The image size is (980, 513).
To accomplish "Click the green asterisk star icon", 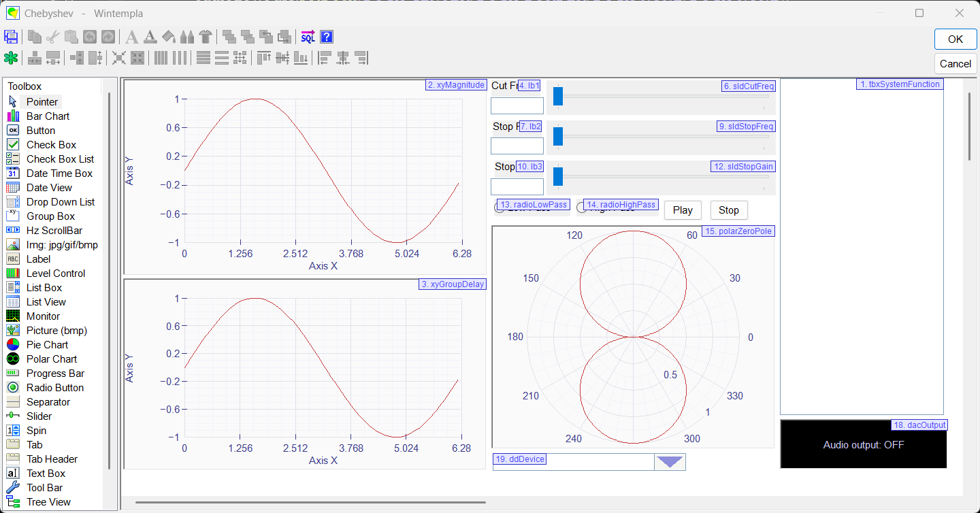I will coord(11,58).
